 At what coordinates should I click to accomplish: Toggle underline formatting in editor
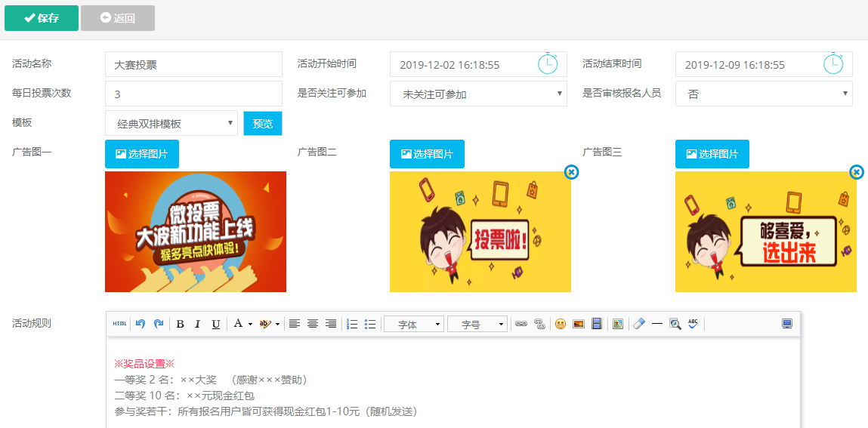coord(217,324)
